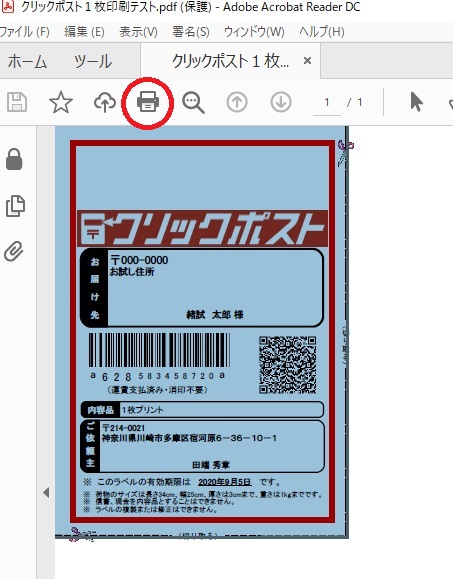
Task: Click the 内容品 label heading
Action: click(x=100, y=410)
